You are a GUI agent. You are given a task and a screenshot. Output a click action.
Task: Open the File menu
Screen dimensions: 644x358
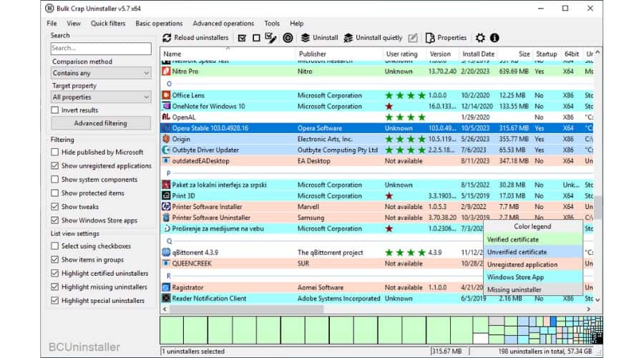[x=52, y=24]
